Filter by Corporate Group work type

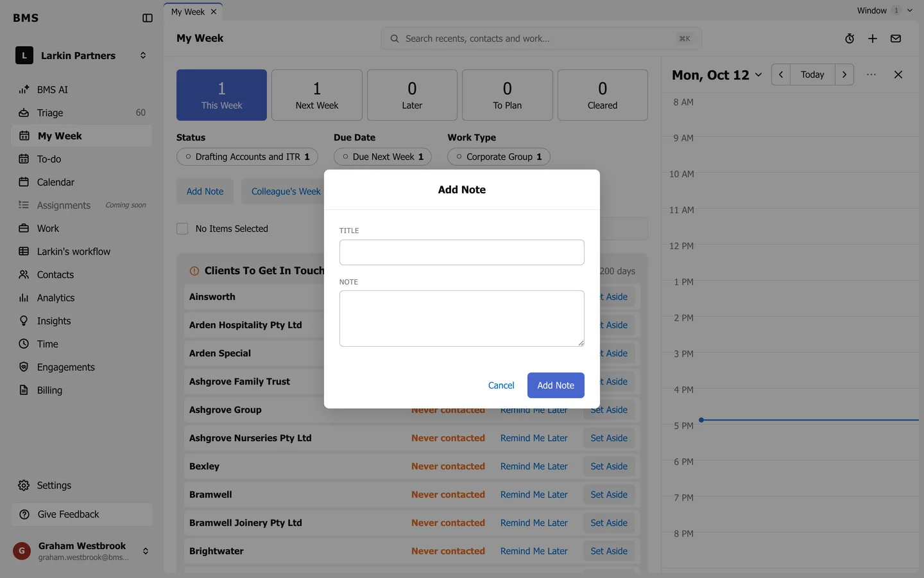pos(499,157)
